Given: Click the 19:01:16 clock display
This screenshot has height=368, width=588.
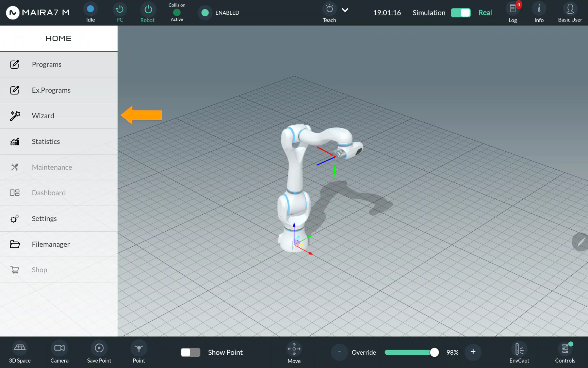Looking at the screenshot, I should (387, 13).
